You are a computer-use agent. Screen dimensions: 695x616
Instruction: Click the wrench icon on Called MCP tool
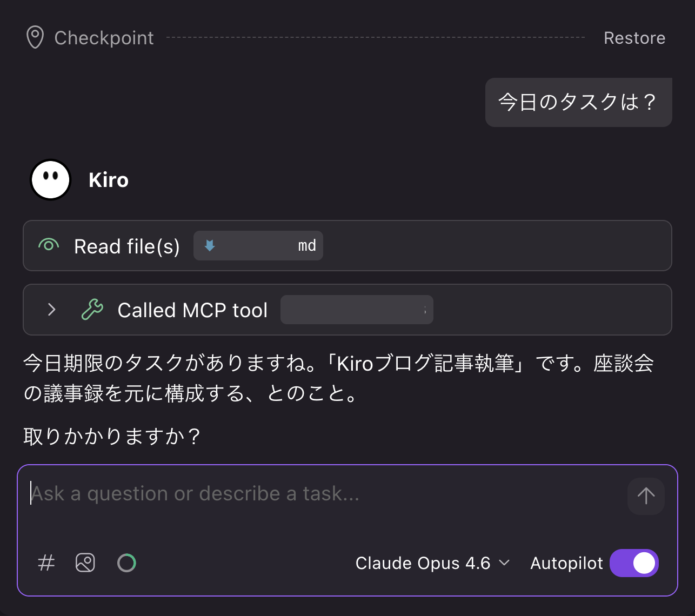[x=92, y=310]
